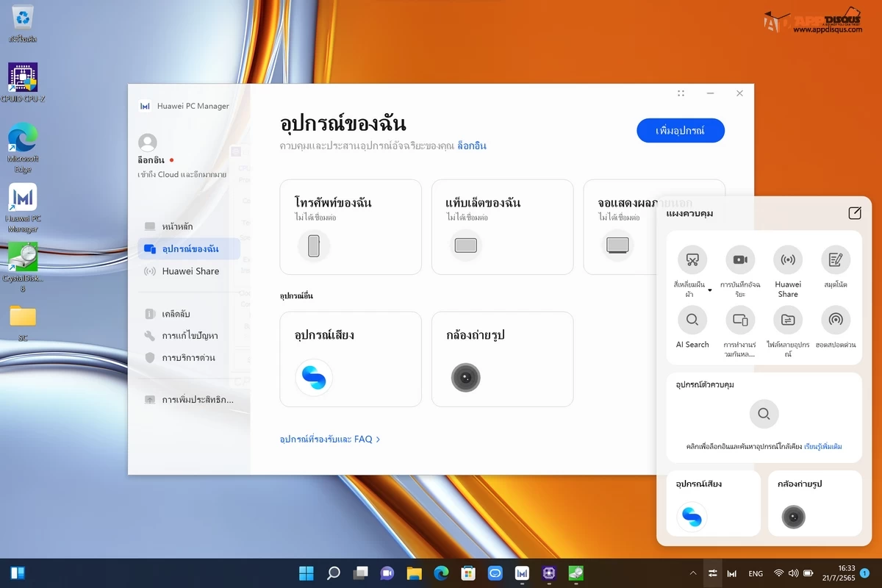Open Widgets button at taskbar far left

tap(18, 573)
